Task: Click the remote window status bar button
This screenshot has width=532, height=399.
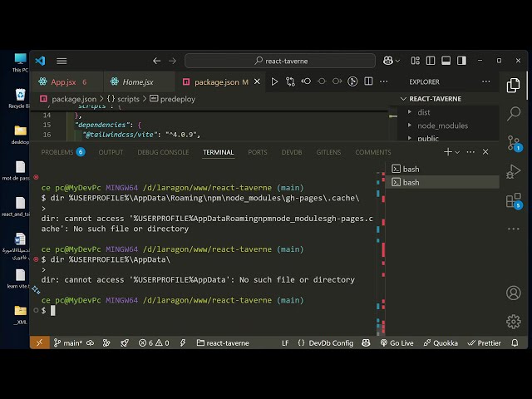Action: pos(40,342)
